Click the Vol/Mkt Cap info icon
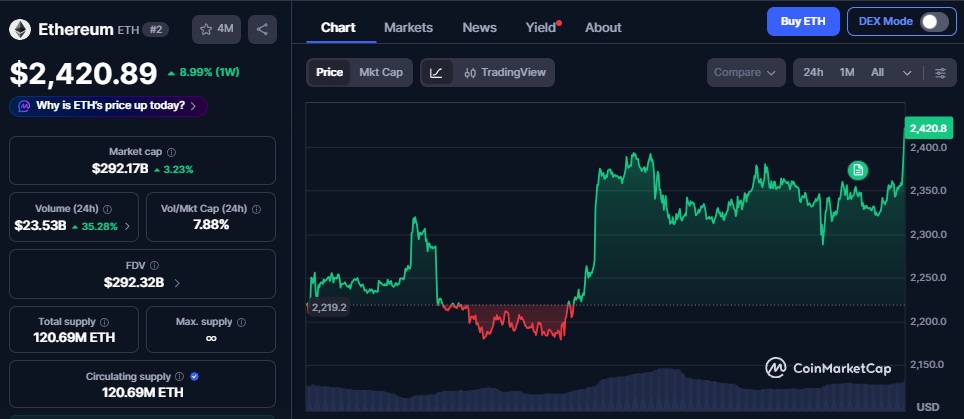 pyautogui.click(x=256, y=209)
